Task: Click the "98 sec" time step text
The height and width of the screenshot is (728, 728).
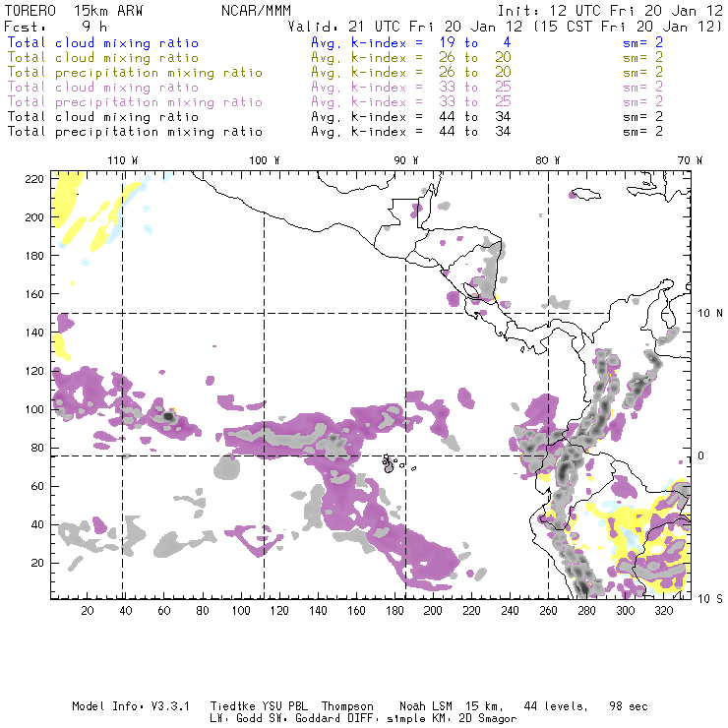Action: [x=629, y=706]
